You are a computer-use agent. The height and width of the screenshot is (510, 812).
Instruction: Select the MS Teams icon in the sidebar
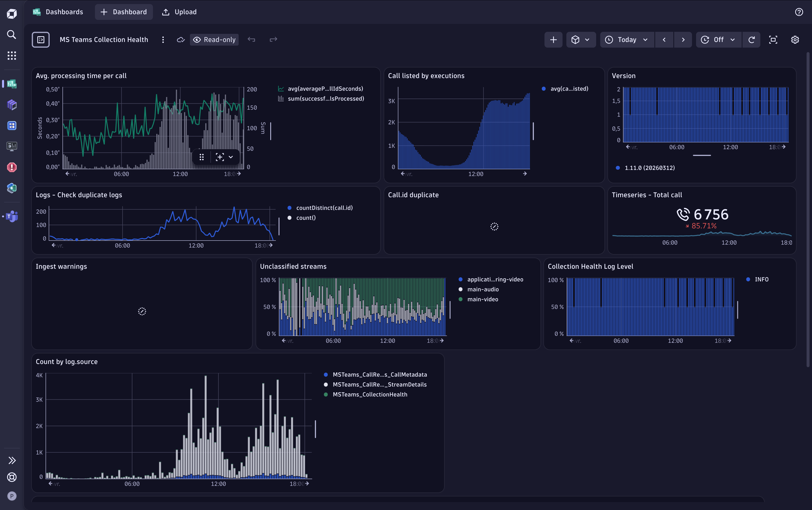click(12, 216)
